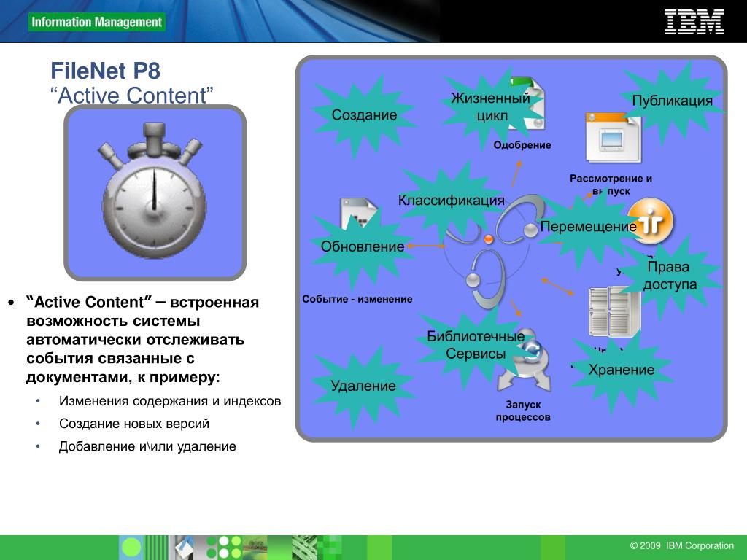This screenshot has width=747, height=560.
Task: Click the "Запуск процессов" caption
Action: tap(523, 411)
